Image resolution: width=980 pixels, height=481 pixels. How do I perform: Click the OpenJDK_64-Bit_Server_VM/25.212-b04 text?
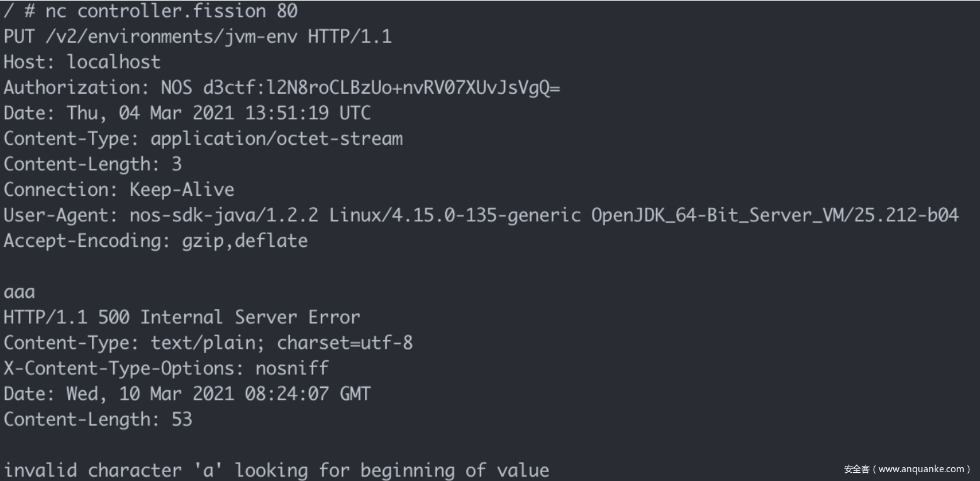[x=774, y=215]
